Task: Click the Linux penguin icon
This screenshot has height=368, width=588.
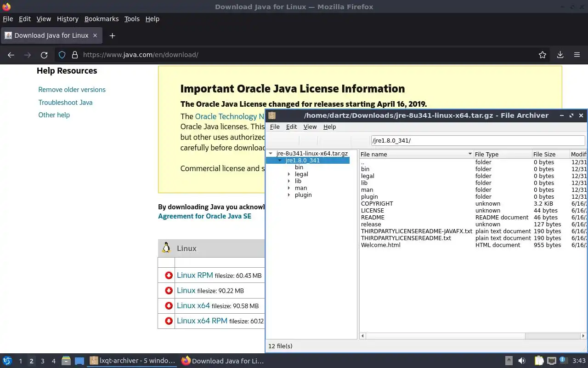Action: point(166,248)
